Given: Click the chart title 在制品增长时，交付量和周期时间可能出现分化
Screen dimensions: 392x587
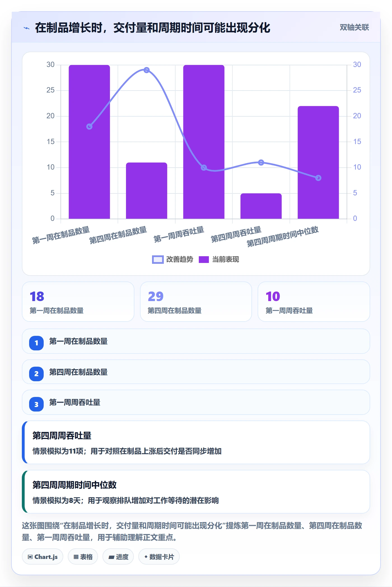Looking at the screenshot, I should click(x=153, y=28).
